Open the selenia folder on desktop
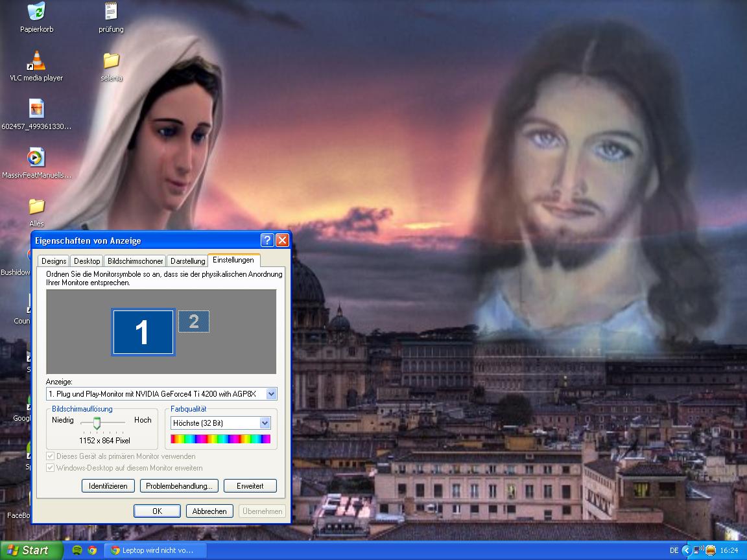The height and width of the screenshot is (560, 747). tap(111, 62)
